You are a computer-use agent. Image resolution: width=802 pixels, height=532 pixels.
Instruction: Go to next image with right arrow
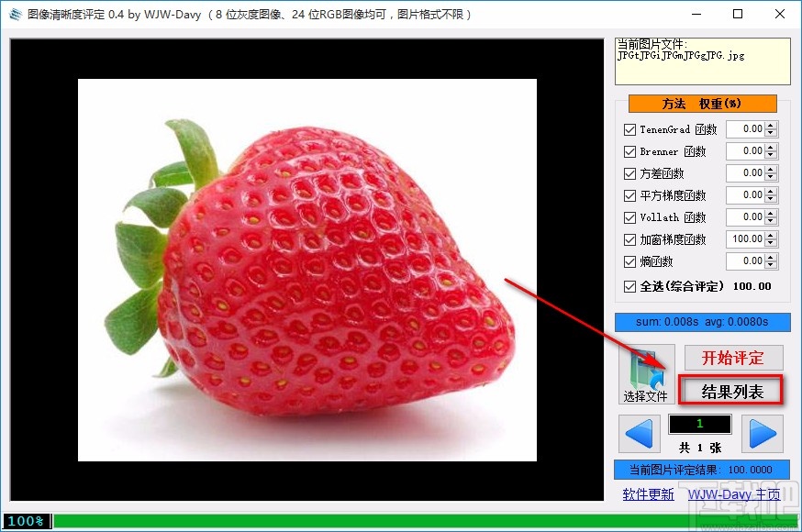(x=763, y=434)
